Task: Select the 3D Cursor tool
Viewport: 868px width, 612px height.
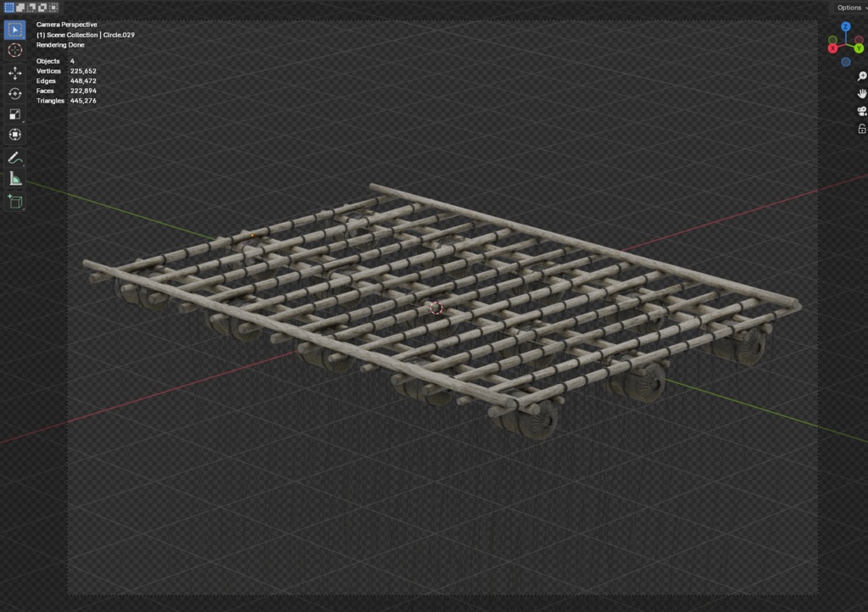Action: pos(15,50)
